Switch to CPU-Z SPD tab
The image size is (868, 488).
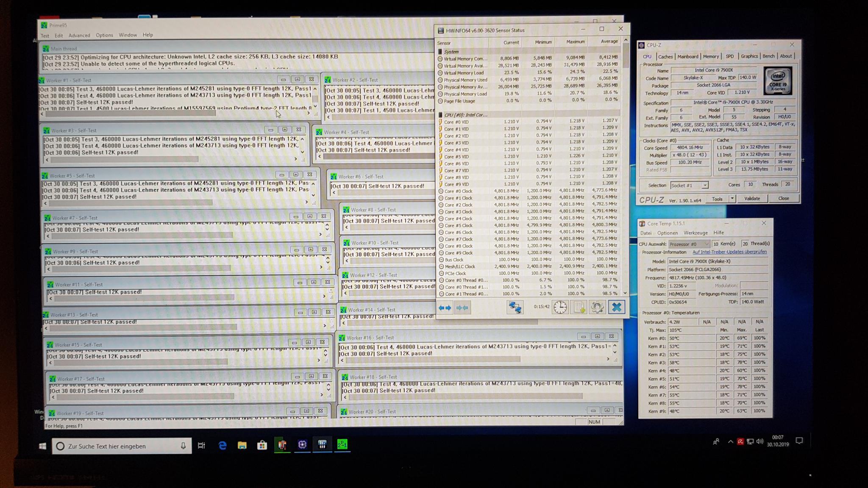pyautogui.click(x=729, y=56)
